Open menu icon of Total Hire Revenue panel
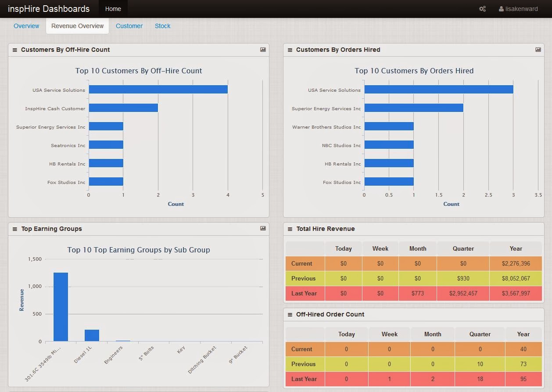The height and width of the screenshot is (392, 552). 290,229
